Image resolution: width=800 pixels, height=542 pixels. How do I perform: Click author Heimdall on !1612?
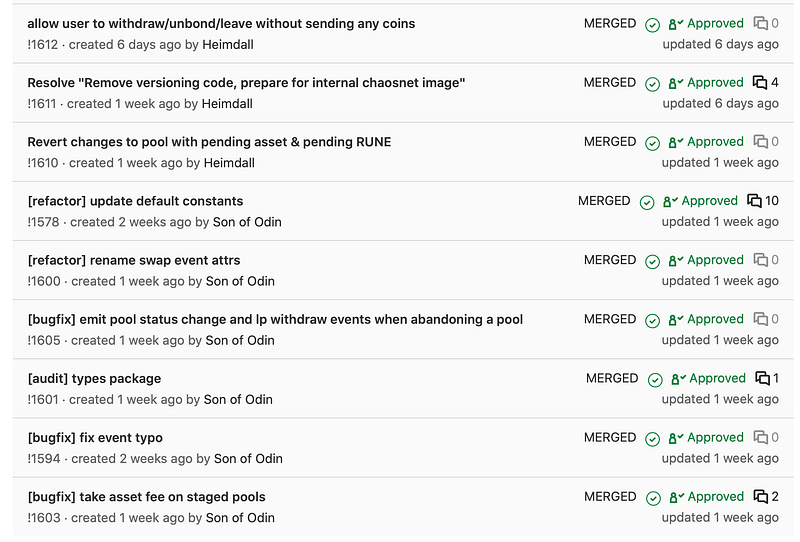[x=228, y=45]
